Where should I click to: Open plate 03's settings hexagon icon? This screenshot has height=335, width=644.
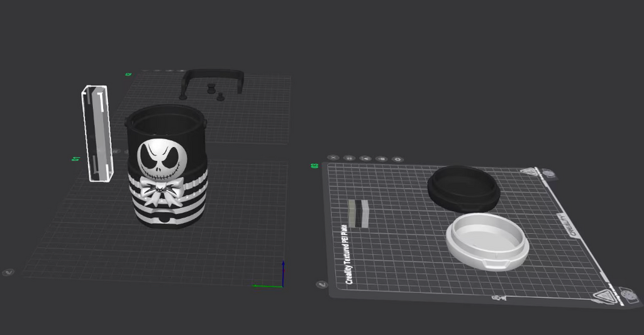397,159
